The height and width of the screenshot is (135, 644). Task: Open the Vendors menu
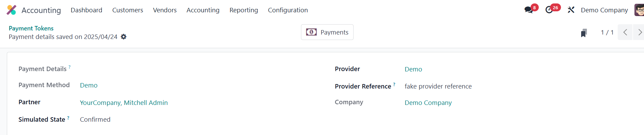pos(165,10)
